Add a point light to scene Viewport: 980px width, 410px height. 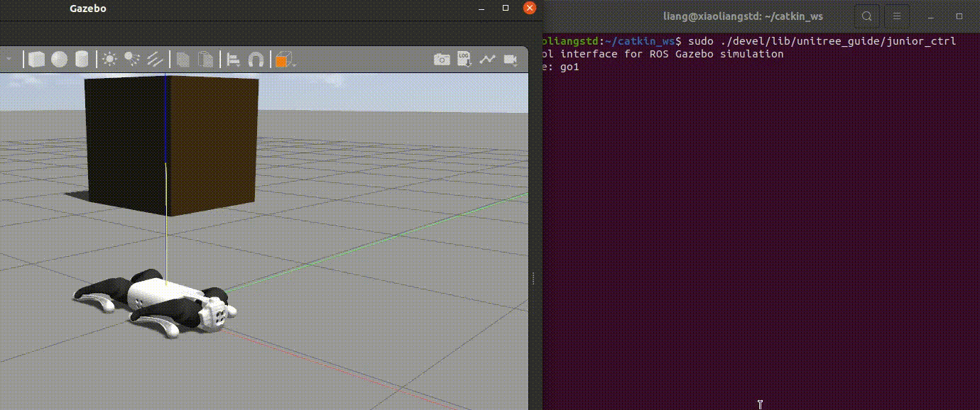pyautogui.click(x=109, y=59)
